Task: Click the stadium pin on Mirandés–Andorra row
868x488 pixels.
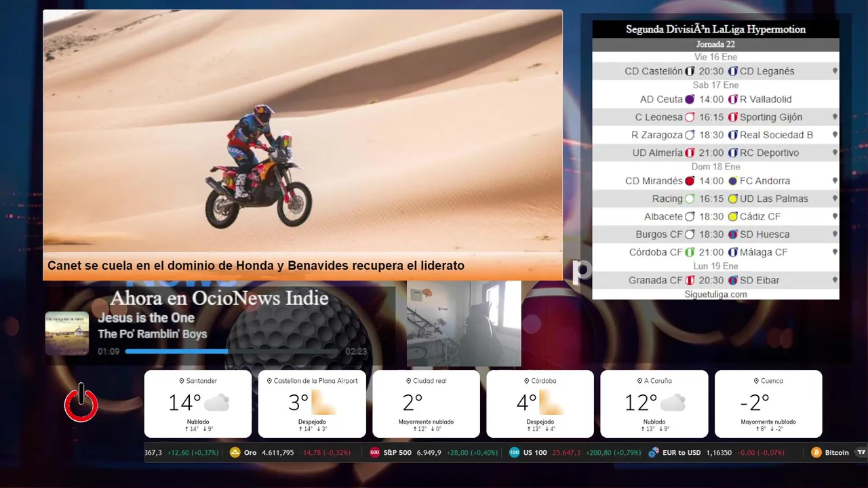Action: (x=835, y=181)
